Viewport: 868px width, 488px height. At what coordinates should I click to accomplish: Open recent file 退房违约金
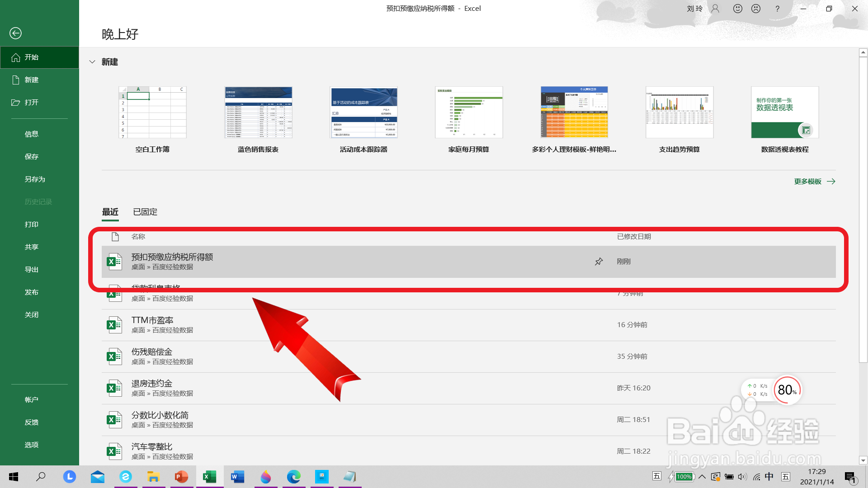point(468,388)
